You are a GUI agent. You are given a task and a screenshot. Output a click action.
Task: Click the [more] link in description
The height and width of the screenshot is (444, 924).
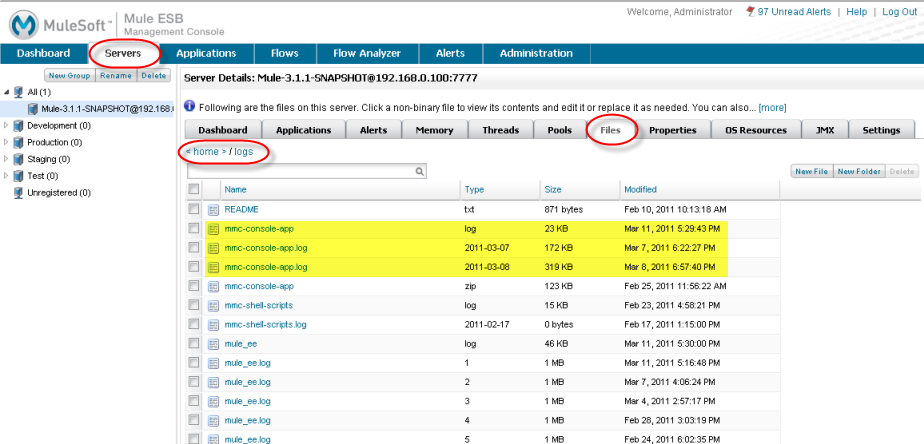pos(772,108)
